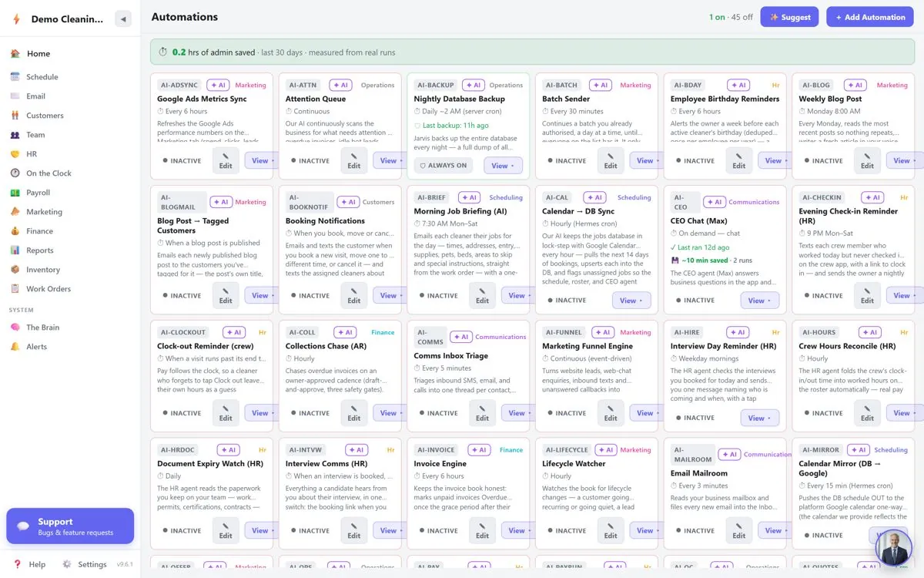
Task: Click the Help question mark icon
Action: tap(17, 564)
